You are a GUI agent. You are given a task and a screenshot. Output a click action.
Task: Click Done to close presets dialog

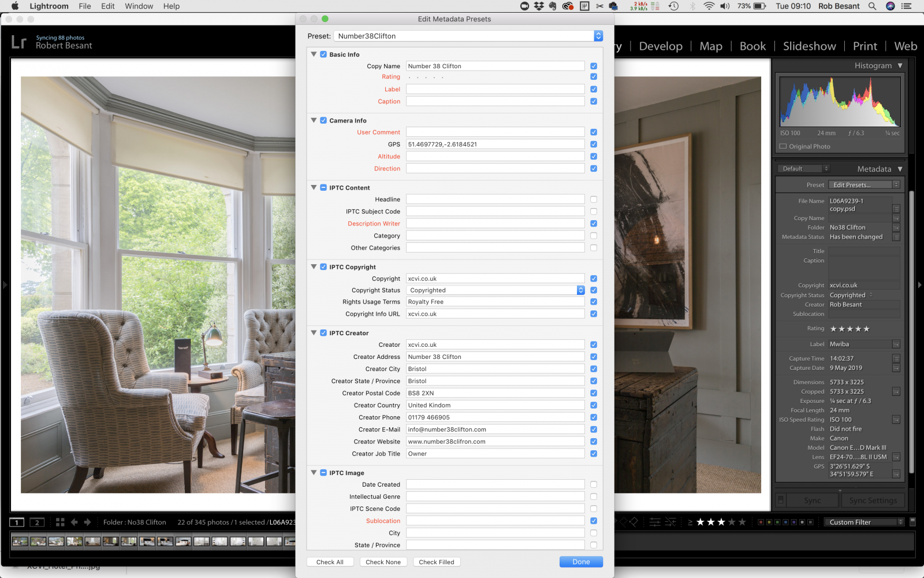pyautogui.click(x=581, y=562)
